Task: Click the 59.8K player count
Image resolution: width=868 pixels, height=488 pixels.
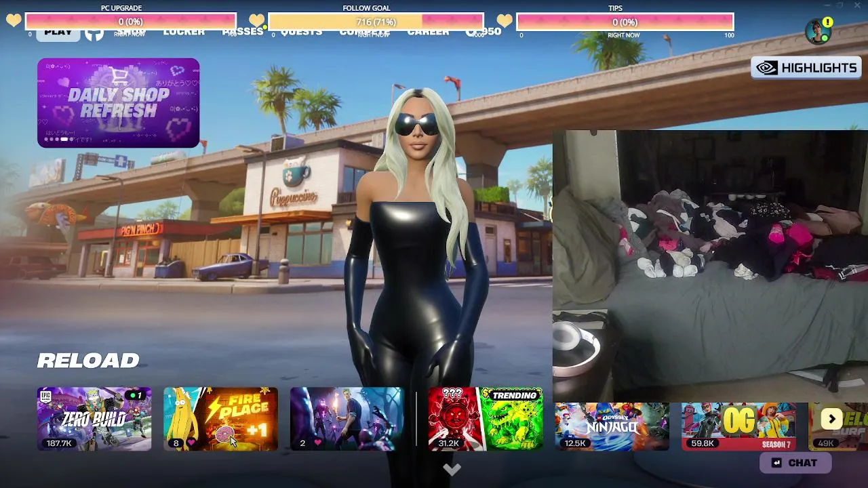Action: point(703,443)
